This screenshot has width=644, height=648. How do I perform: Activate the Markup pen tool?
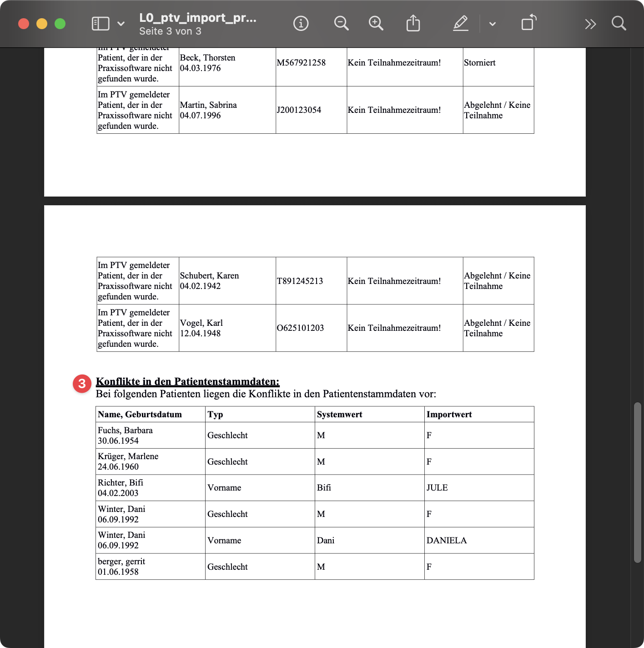click(461, 23)
